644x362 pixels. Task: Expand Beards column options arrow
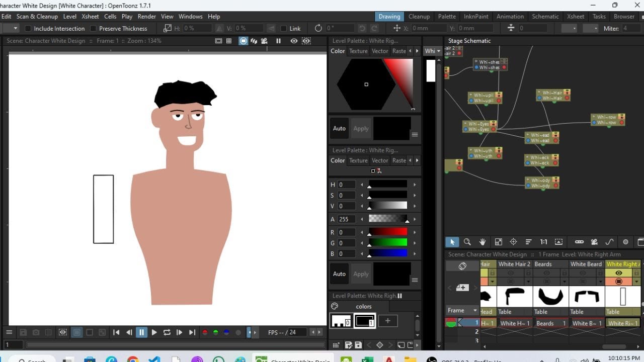click(x=565, y=282)
